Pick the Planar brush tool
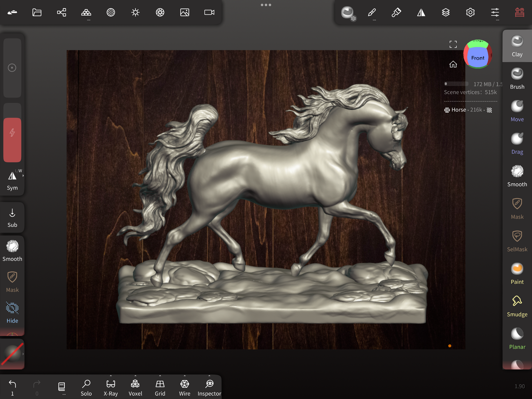532x399 pixels. point(517,338)
